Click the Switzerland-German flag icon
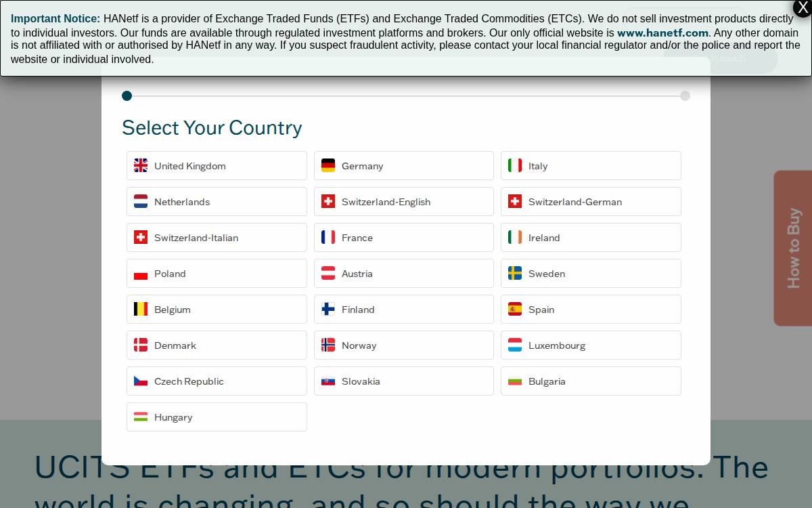This screenshot has height=508, width=812. pyautogui.click(x=515, y=201)
